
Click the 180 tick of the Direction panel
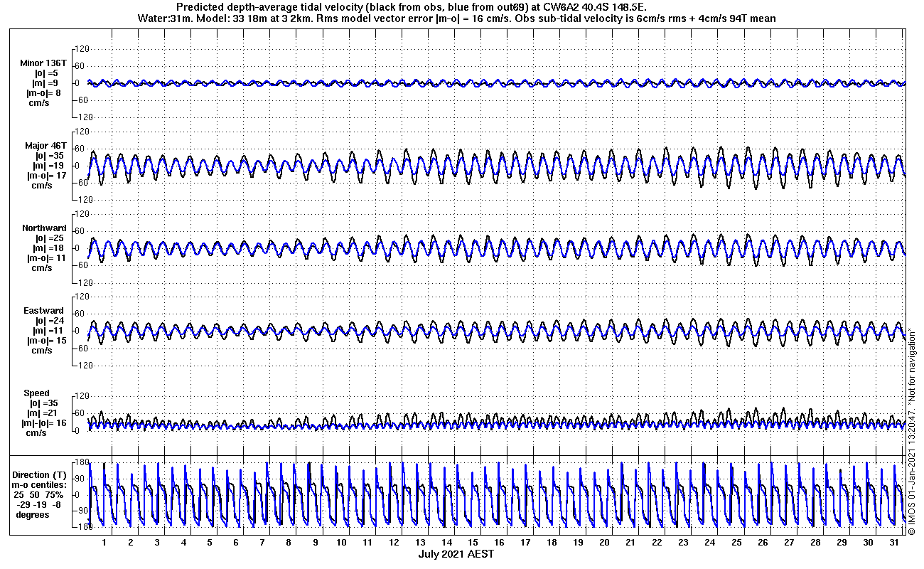coord(81,463)
